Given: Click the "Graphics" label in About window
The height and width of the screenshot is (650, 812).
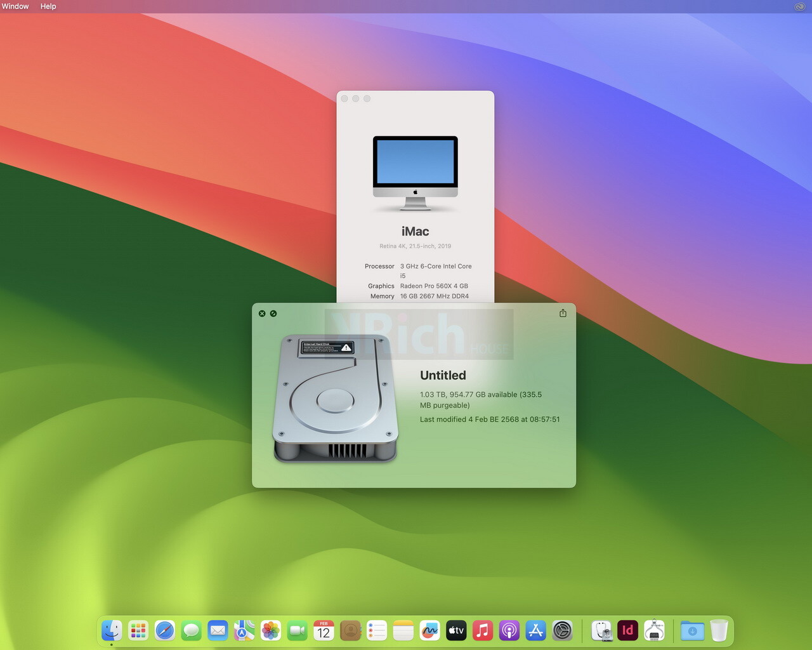Looking at the screenshot, I should pyautogui.click(x=381, y=286).
